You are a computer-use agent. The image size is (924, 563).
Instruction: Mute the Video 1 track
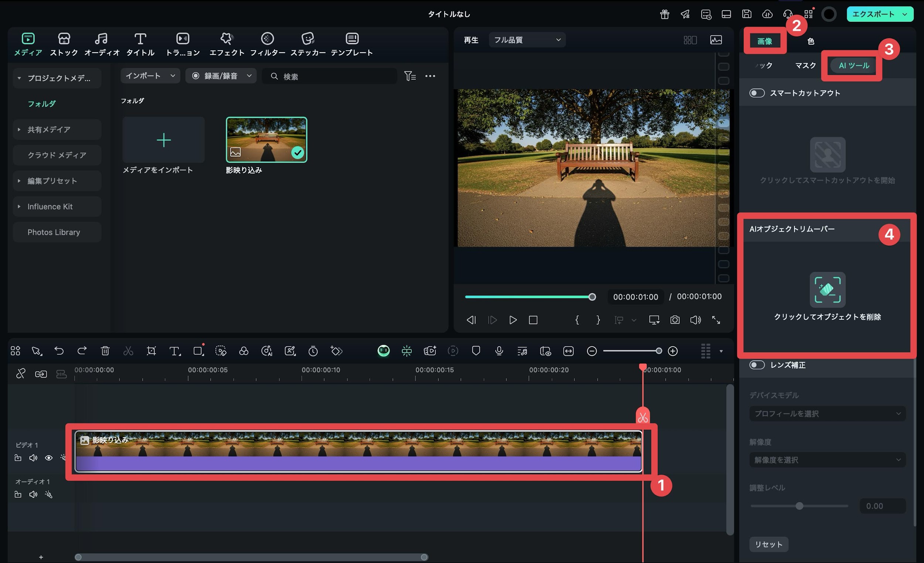[x=33, y=458]
